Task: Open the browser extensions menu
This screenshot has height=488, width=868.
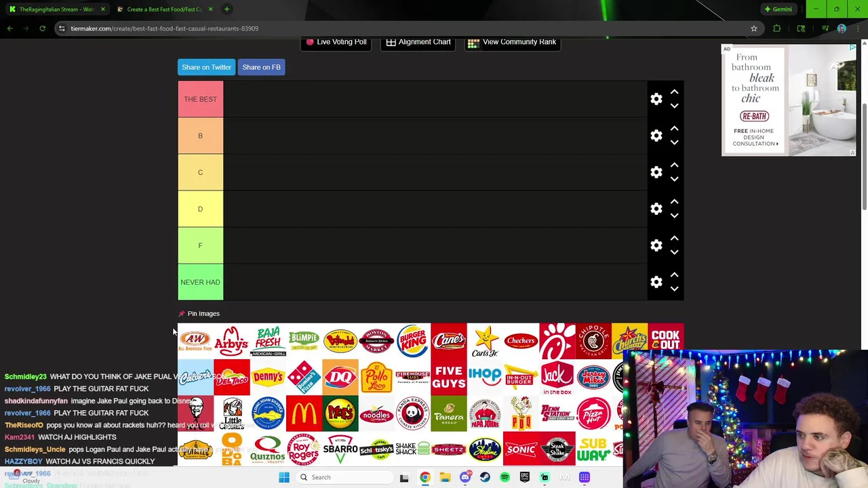Action: 777,28
